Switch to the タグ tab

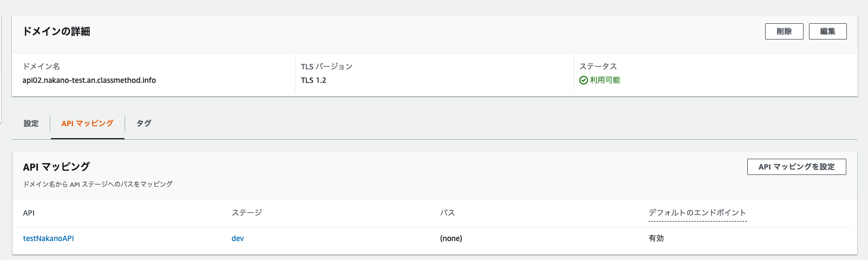143,123
